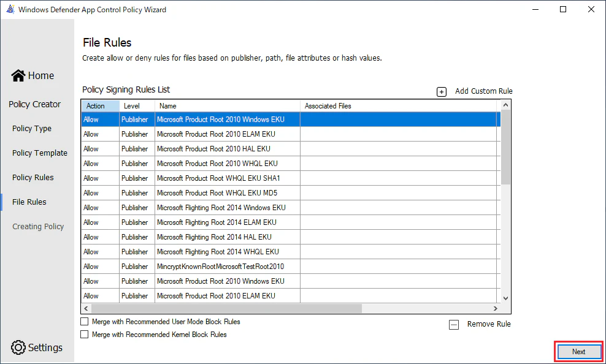Viewport: 606px width, 364px height.
Task: Sort by the Name column header
Action: [228, 106]
